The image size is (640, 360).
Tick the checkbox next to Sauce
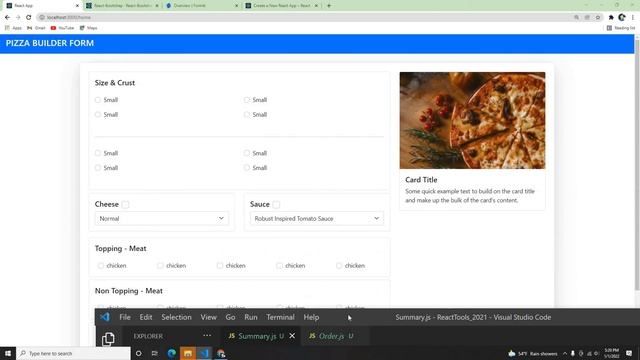pos(276,204)
